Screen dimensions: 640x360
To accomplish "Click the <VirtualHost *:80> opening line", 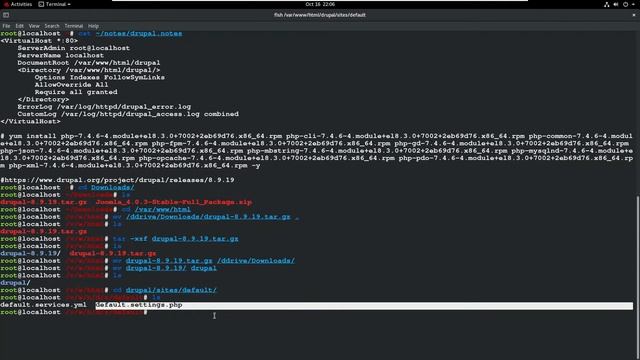I will 39,41.
